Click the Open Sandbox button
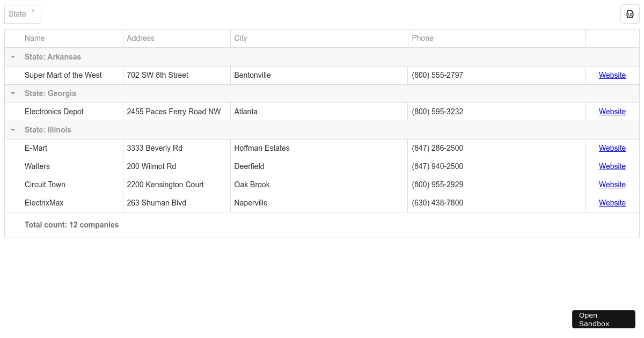 603,319
